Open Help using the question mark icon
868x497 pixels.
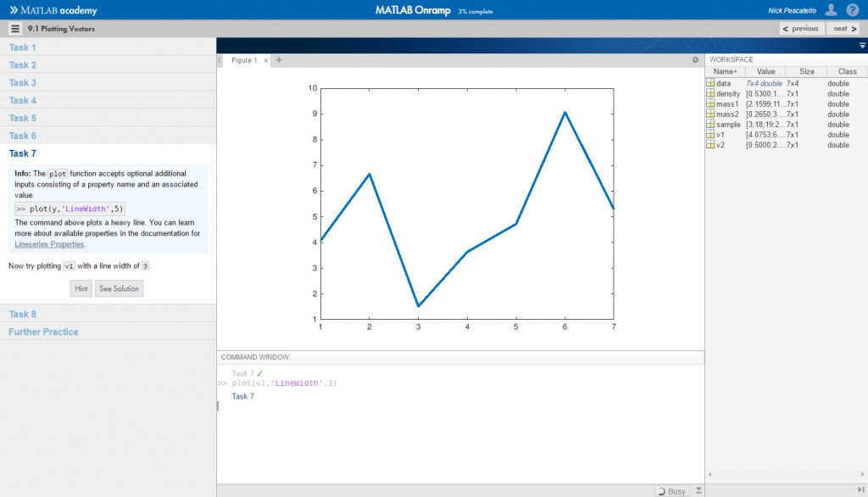click(x=854, y=9)
